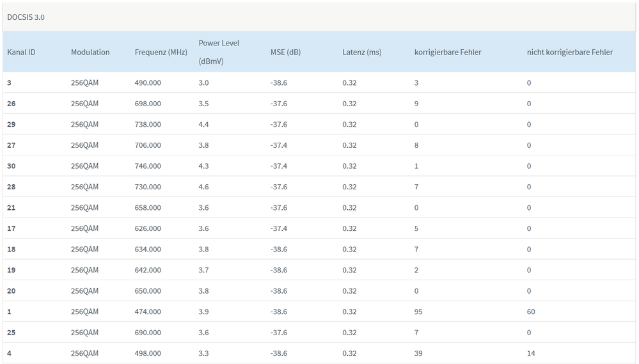The image size is (639, 364).
Task: Click the uncorrectable errors value 14
Action: 531,353
